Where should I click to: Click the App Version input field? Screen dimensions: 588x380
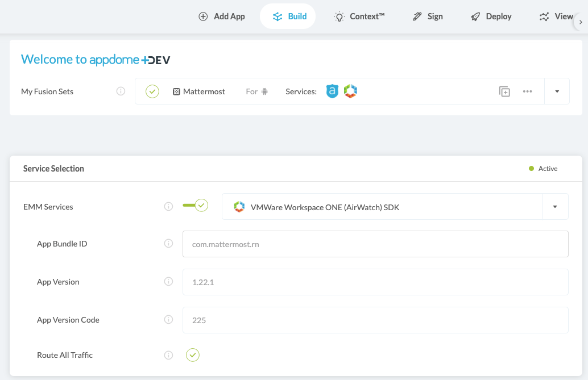pos(375,282)
